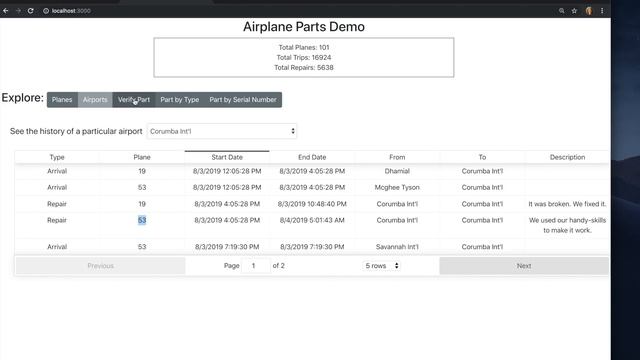This screenshot has width=640, height=360.
Task: Sort table by Type column header
Action: click(57, 157)
